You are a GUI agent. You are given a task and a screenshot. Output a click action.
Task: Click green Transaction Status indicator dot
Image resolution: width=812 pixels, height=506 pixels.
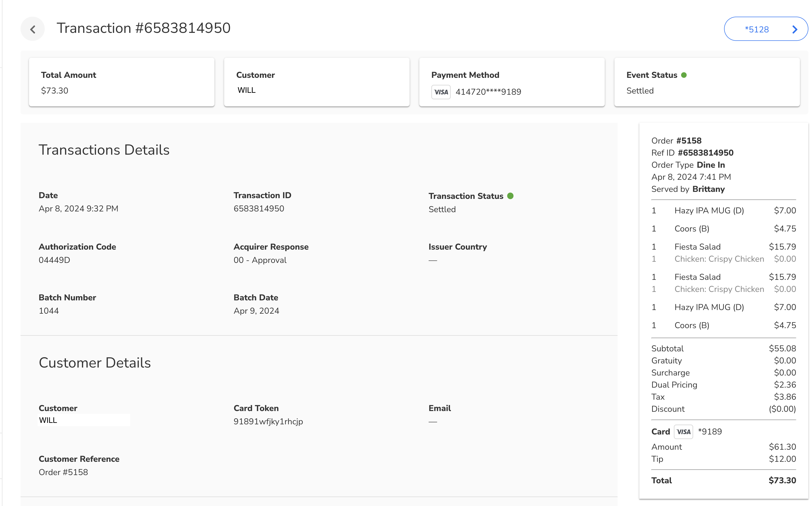click(510, 196)
